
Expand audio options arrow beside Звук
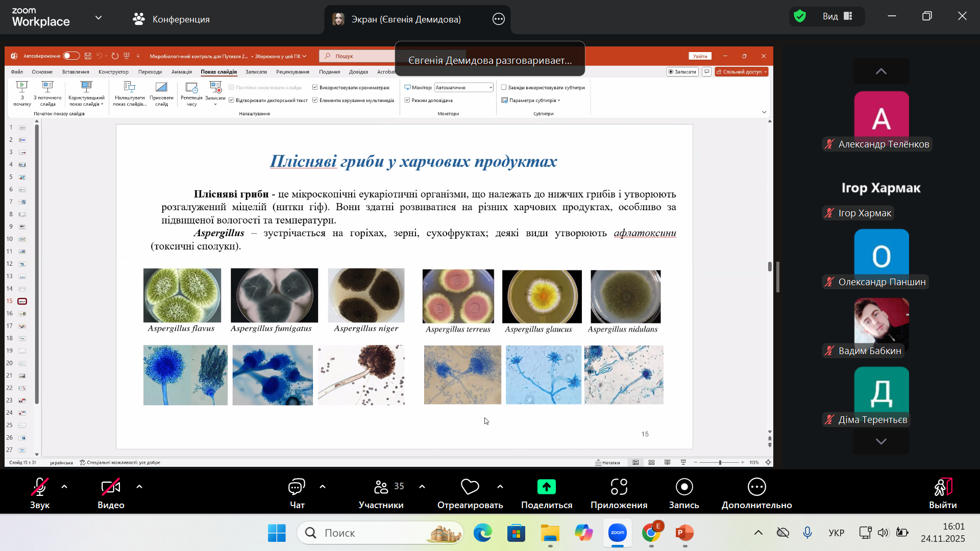(x=64, y=487)
